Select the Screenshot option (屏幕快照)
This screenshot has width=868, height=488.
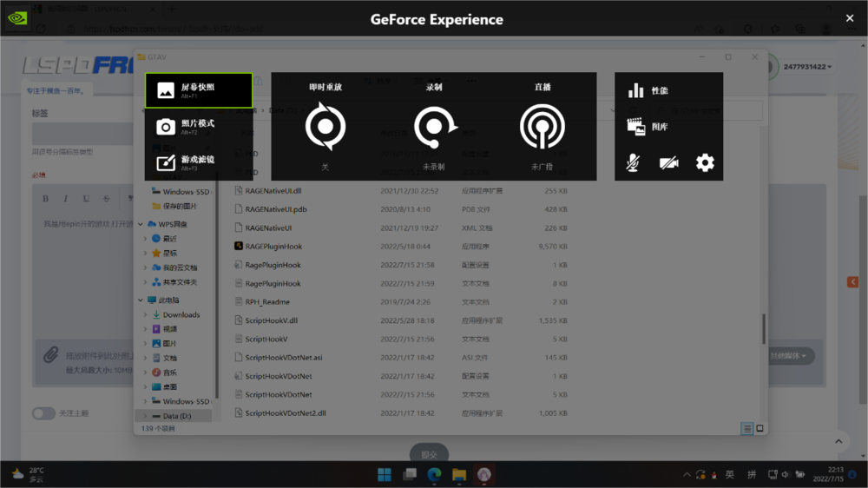pos(199,90)
